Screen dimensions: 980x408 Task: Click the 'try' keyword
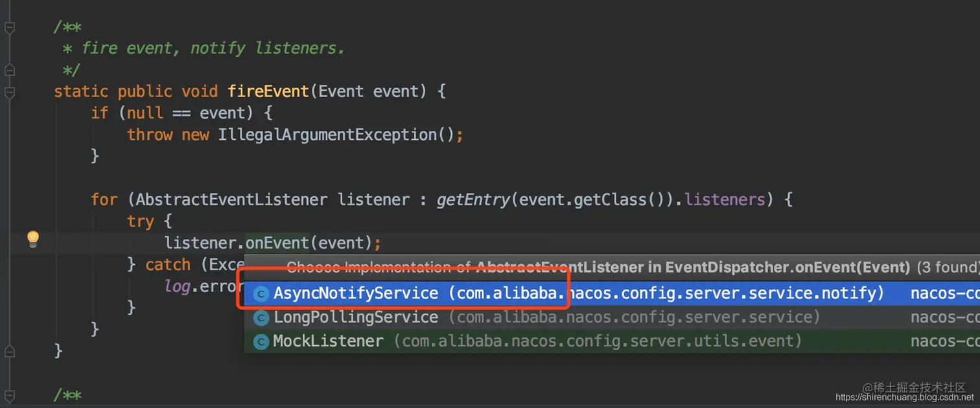[141, 221]
